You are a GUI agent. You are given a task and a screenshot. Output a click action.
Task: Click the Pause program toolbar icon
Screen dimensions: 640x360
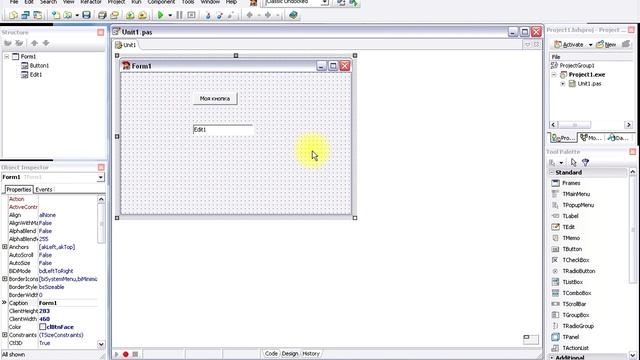coord(179,16)
